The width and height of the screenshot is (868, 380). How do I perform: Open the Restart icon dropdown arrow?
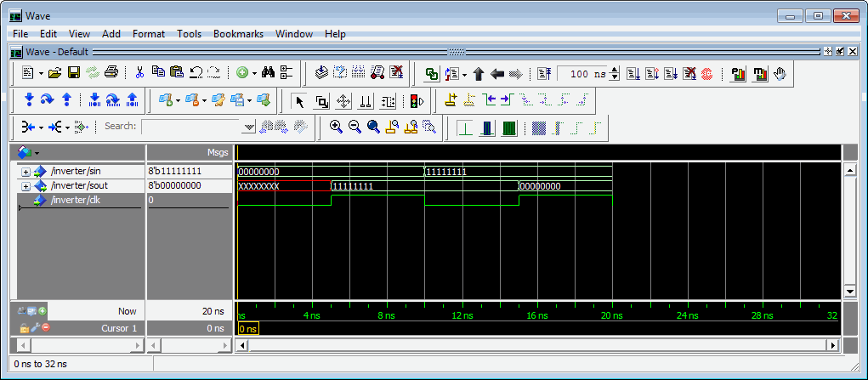coord(465,74)
